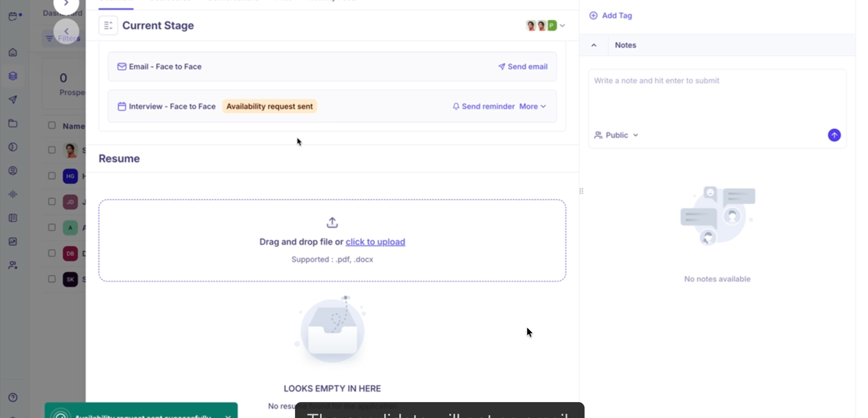
Task: Open the folder icon in the left sidebar
Action: tap(13, 123)
